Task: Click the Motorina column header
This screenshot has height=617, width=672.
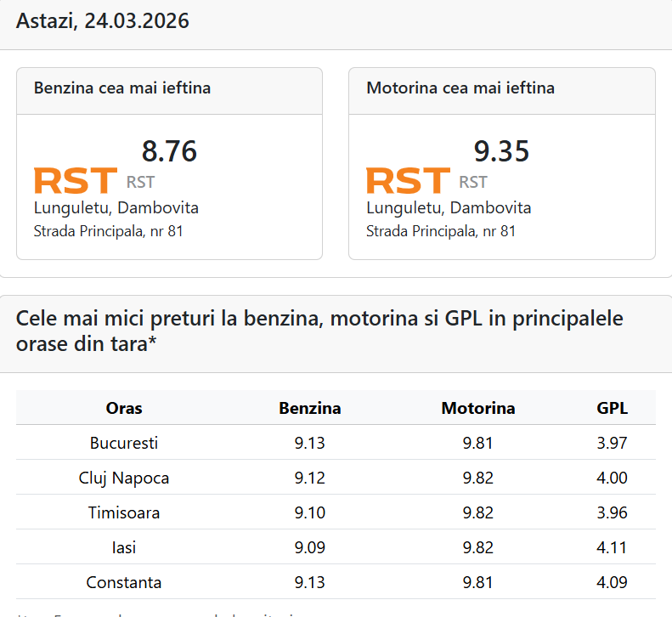Action: 478,408
